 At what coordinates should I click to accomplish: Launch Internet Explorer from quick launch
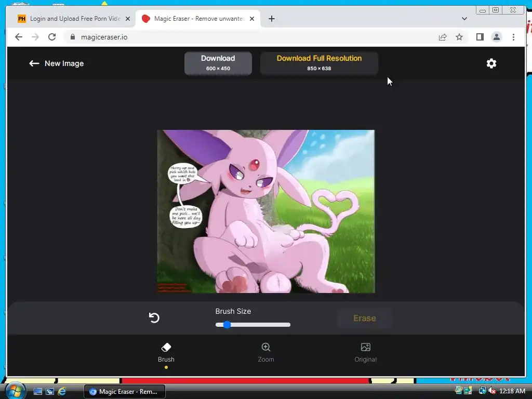tap(62, 392)
